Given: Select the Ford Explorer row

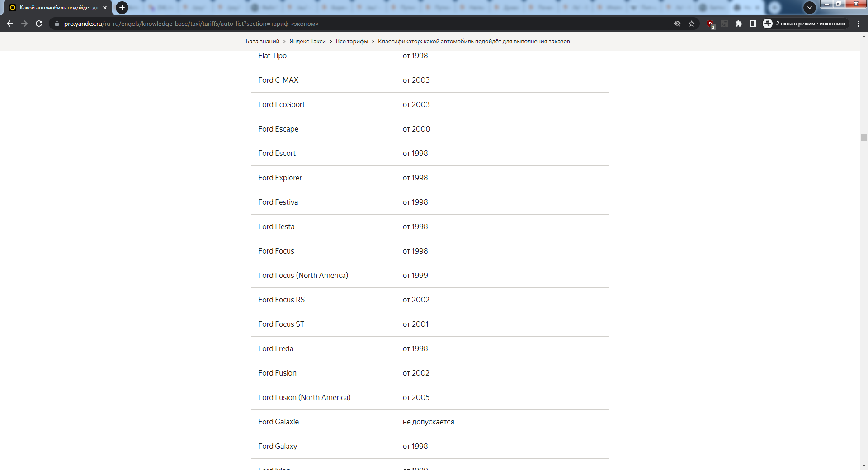Looking at the screenshot, I should point(430,178).
